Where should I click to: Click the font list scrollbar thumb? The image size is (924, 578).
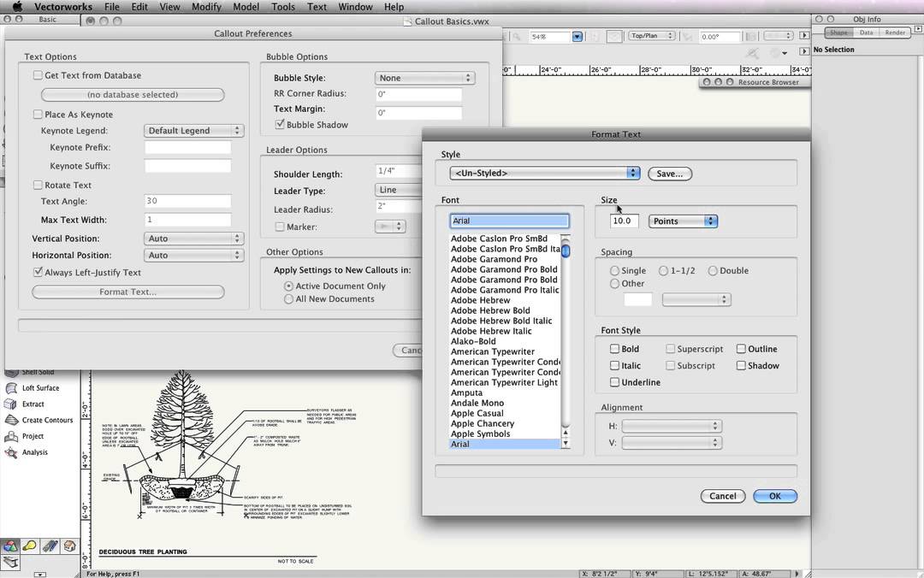[x=566, y=251]
